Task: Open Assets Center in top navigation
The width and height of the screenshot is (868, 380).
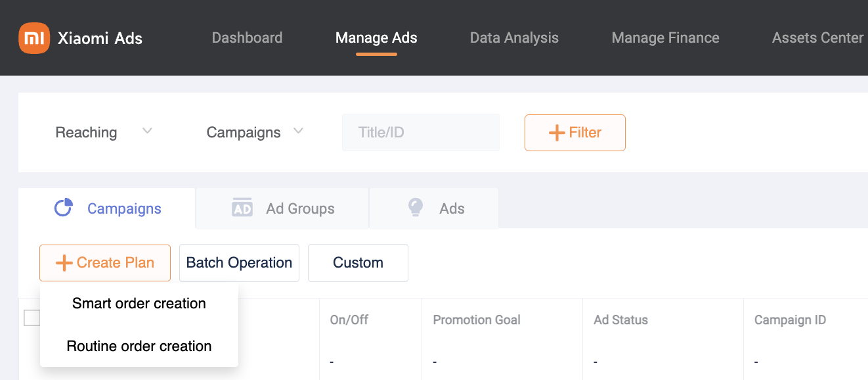Action: [x=817, y=38]
